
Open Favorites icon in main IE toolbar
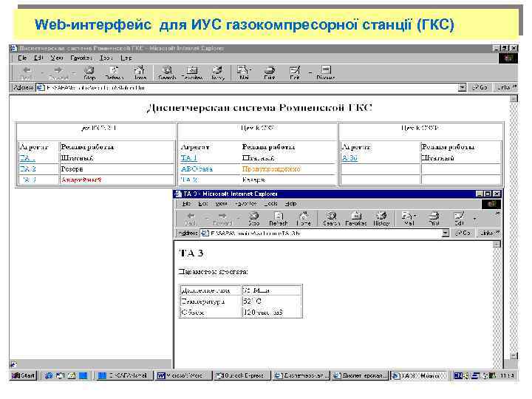192,72
